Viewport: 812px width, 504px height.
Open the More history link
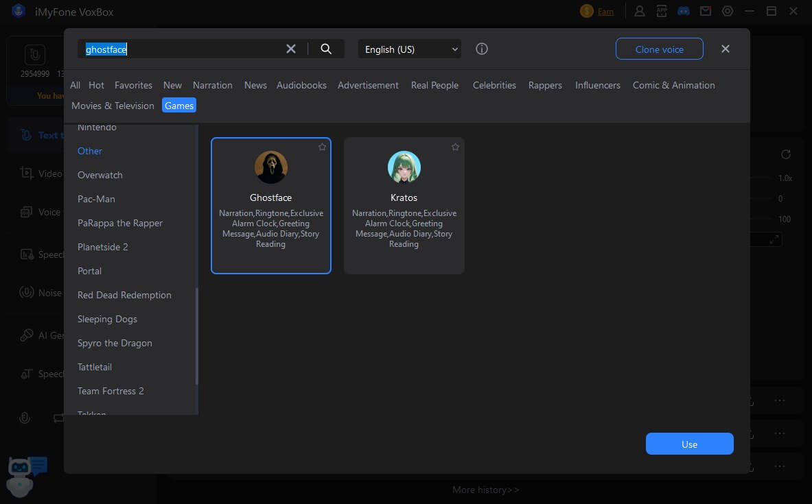click(486, 490)
